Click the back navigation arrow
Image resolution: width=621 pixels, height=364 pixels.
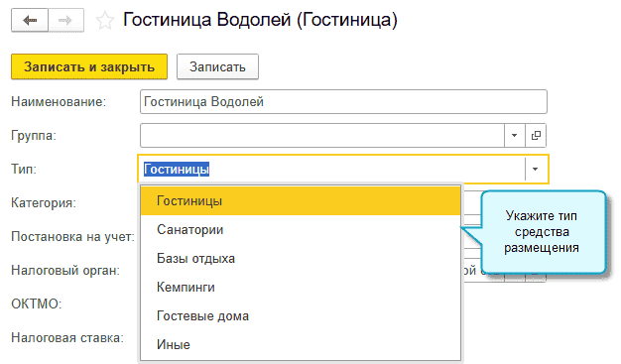tap(30, 20)
